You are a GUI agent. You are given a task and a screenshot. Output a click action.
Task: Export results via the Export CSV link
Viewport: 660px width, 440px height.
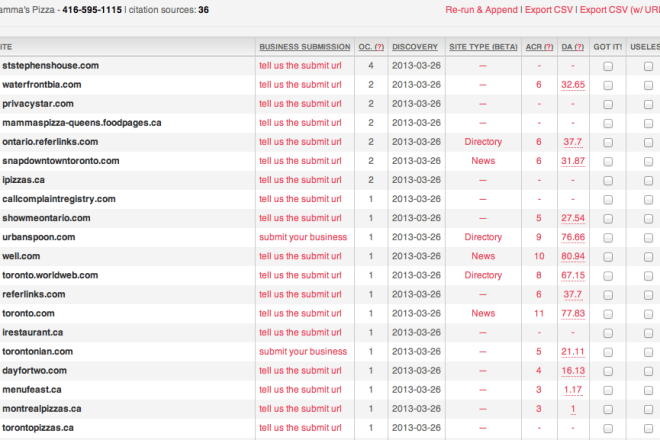[x=548, y=10]
